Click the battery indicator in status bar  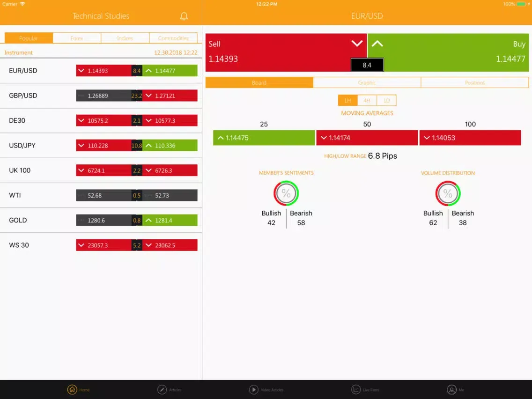pyautogui.click(x=521, y=4)
